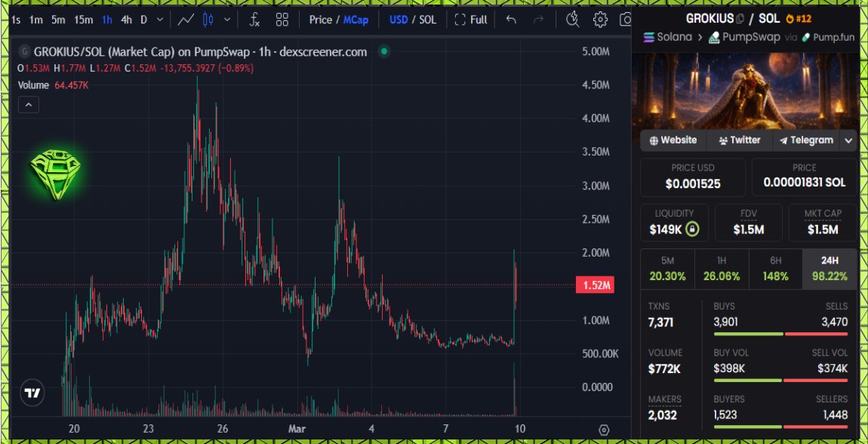Click the LIQUIDITY $149K box
868x444 pixels.
click(674, 223)
